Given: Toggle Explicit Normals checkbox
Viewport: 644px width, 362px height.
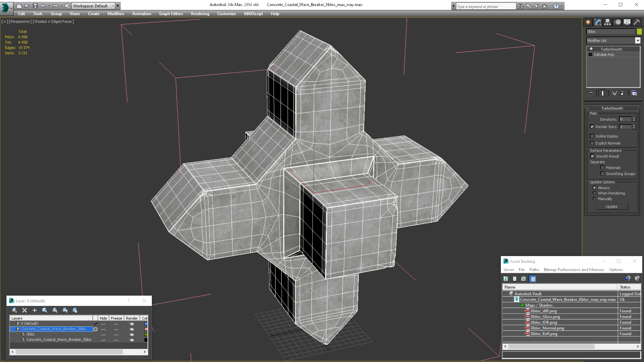Looking at the screenshot, I should 592,143.
